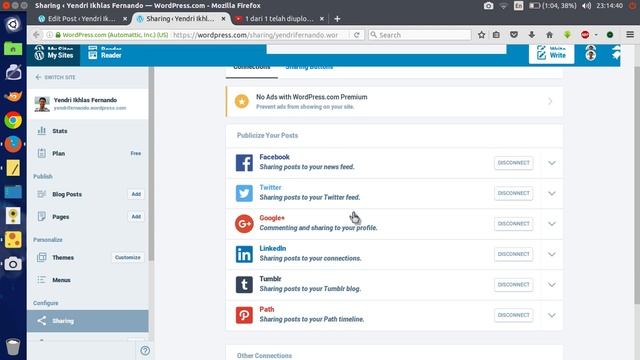Click the page vertical scrollbar
640x360 pixels.
coord(637,184)
